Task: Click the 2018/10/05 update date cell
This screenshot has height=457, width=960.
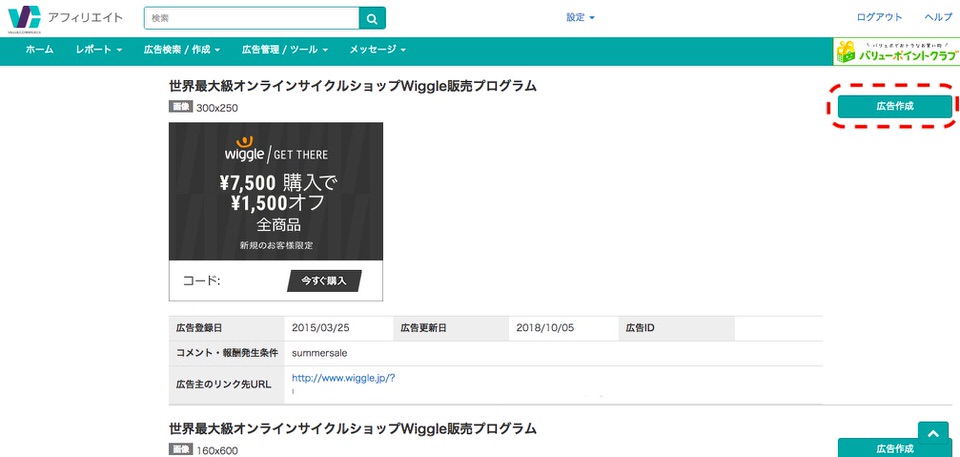Action: (x=564, y=328)
